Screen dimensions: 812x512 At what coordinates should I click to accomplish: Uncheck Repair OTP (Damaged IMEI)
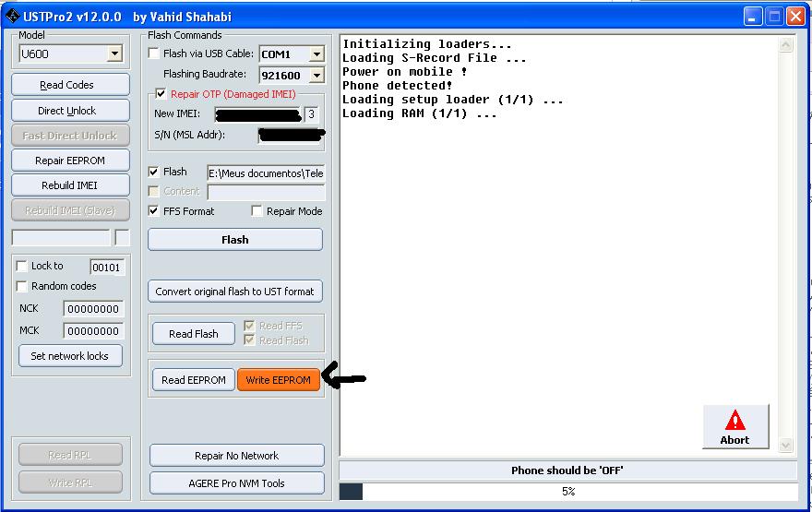pyautogui.click(x=161, y=94)
